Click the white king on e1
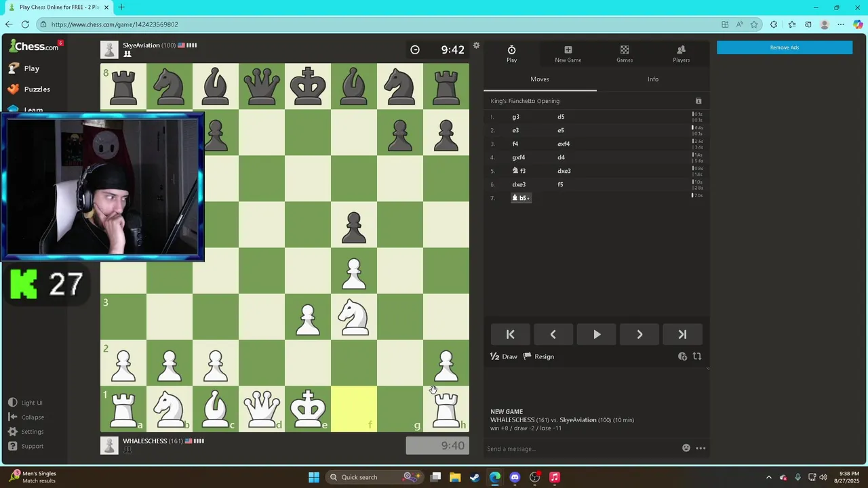 click(x=308, y=409)
